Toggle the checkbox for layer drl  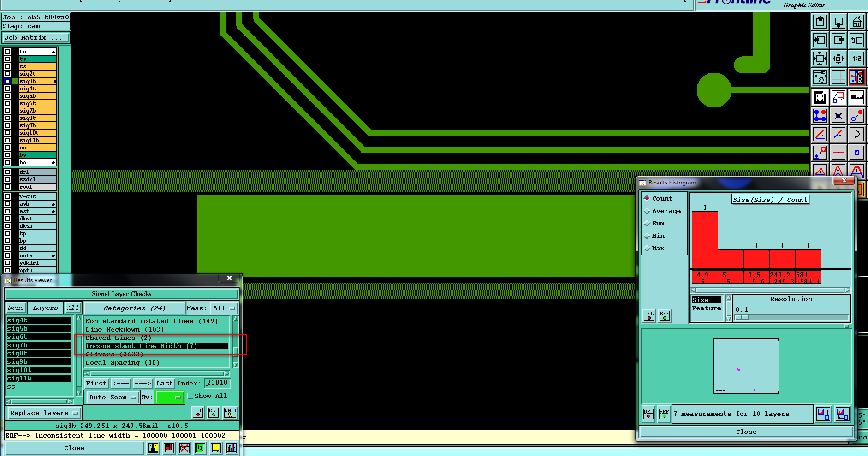point(7,172)
